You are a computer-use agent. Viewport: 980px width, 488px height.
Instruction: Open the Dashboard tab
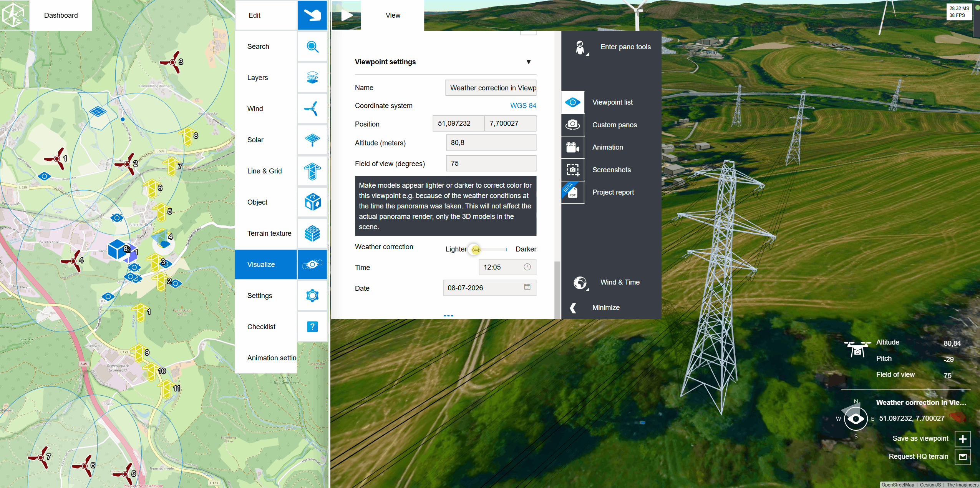coord(61,15)
